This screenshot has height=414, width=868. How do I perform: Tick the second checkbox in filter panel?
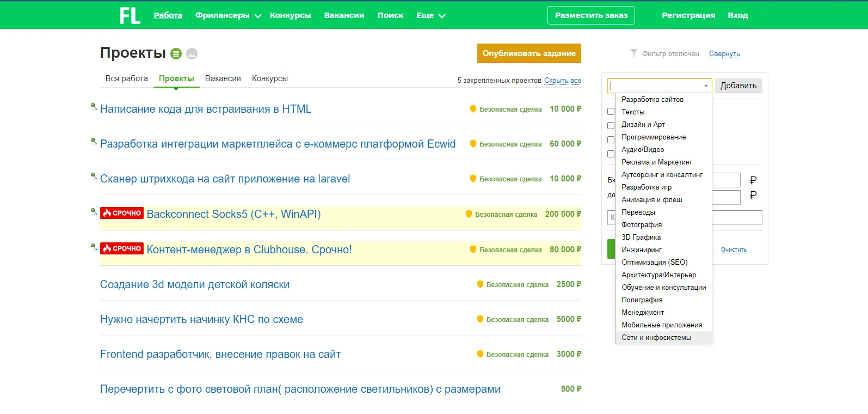pos(611,125)
